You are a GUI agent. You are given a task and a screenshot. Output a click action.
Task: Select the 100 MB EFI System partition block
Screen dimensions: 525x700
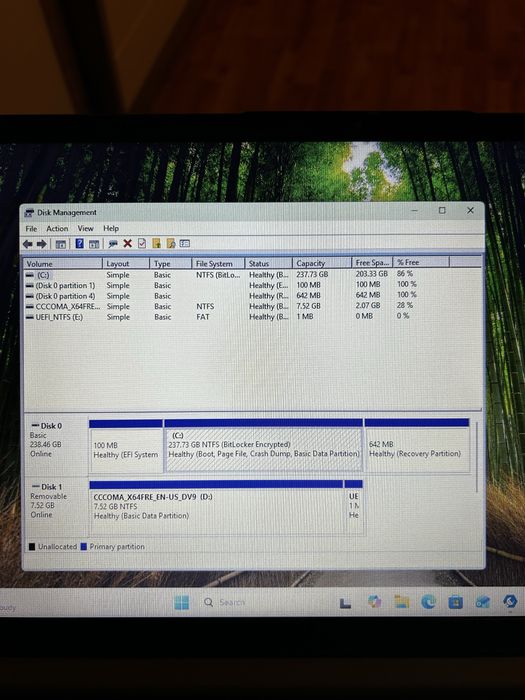(x=126, y=446)
